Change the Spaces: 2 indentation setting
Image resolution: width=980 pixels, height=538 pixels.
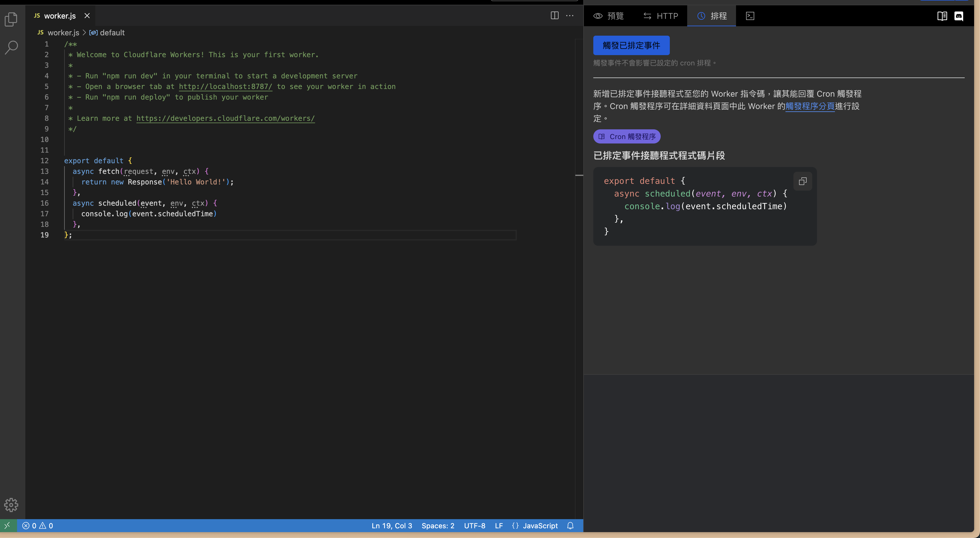(x=438, y=525)
